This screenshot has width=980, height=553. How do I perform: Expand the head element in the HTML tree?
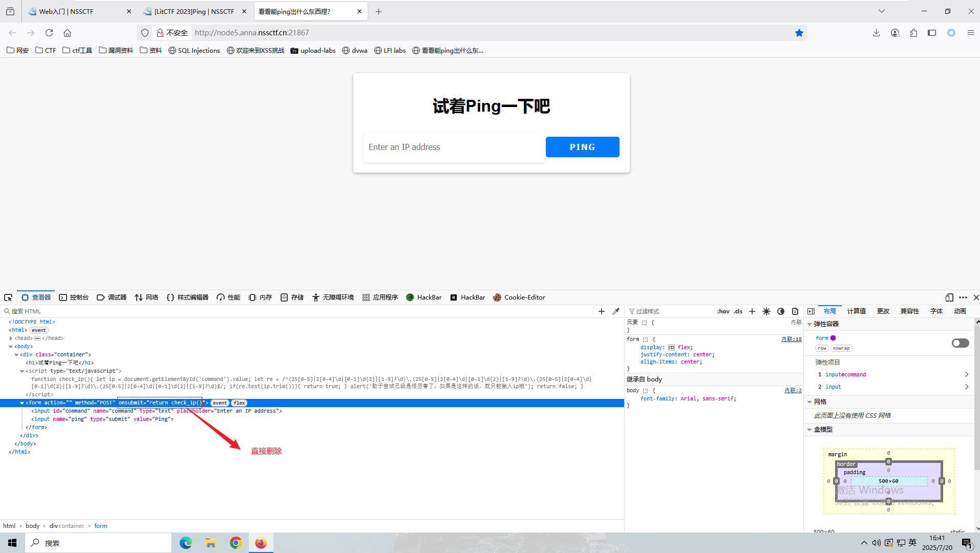11,338
